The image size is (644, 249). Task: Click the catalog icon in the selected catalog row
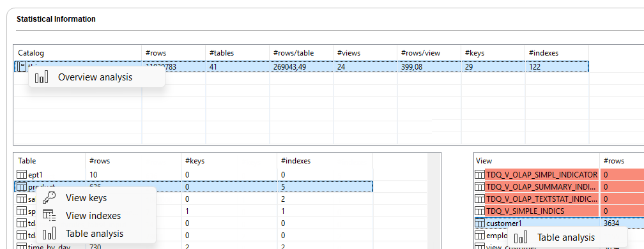[x=22, y=66]
